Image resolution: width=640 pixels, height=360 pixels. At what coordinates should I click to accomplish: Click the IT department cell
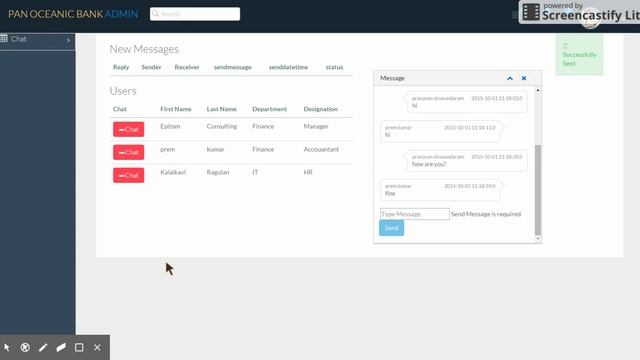tap(255, 172)
